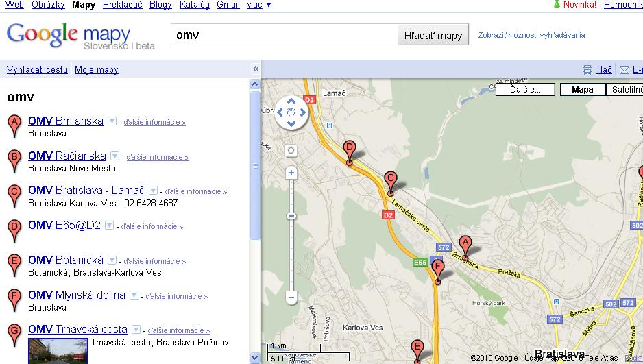Pan the map down with arrow
This screenshot has width=643, height=364.
point(291,123)
